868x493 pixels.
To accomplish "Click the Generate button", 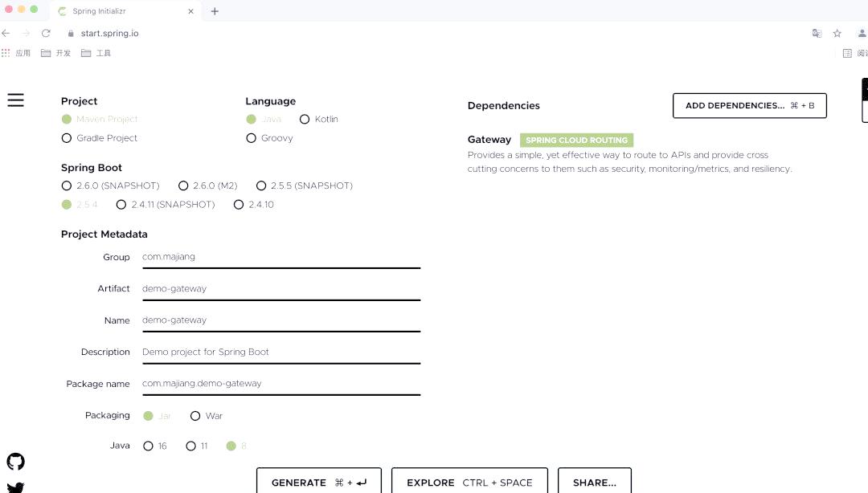I will click(319, 482).
